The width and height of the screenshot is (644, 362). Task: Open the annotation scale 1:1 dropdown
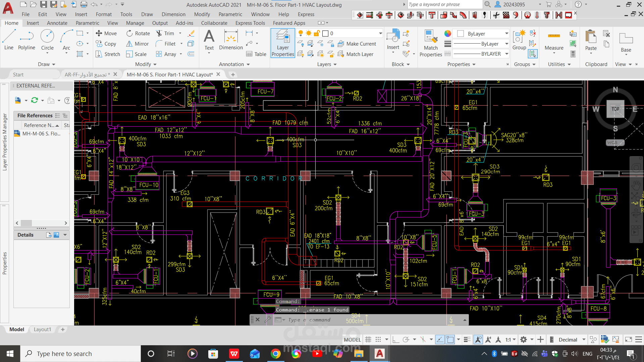click(x=511, y=340)
